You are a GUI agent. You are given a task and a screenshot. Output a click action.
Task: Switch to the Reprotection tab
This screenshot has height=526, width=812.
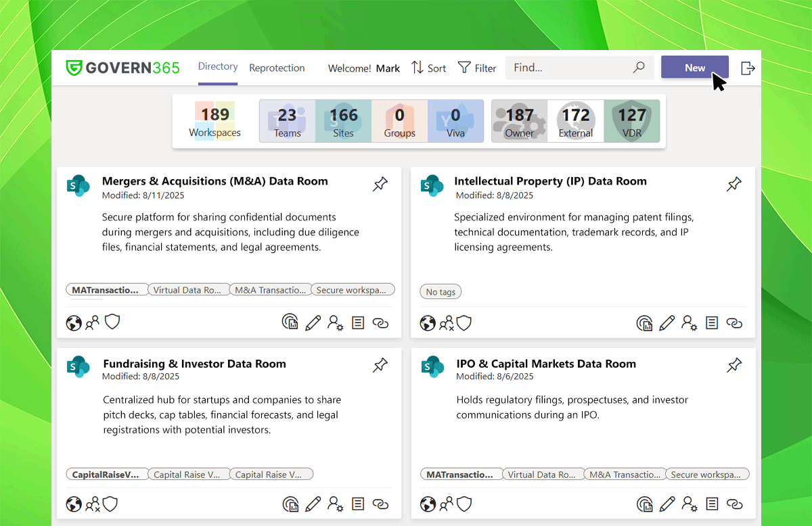click(x=277, y=68)
